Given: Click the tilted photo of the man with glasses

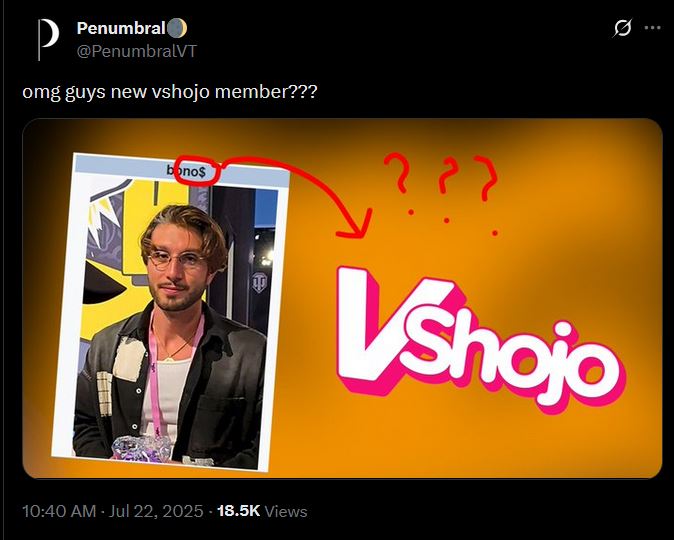Looking at the screenshot, I should pos(171,311).
